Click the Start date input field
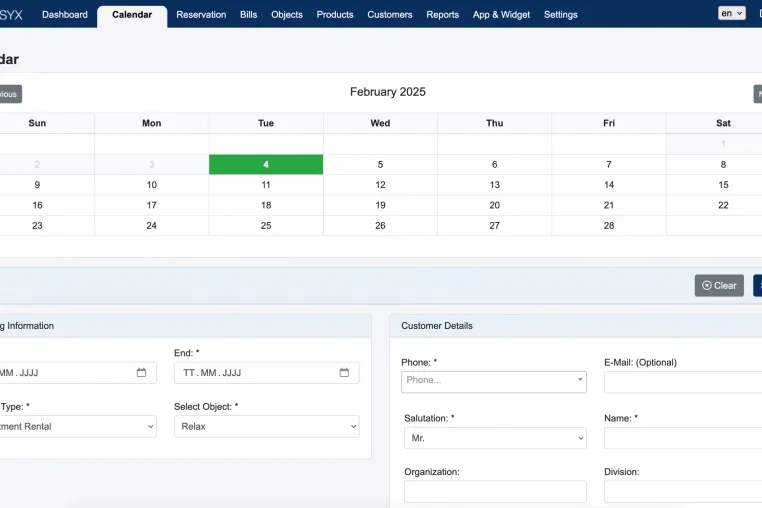Screen dimensions: 762x508 pyautogui.click(x=77, y=373)
